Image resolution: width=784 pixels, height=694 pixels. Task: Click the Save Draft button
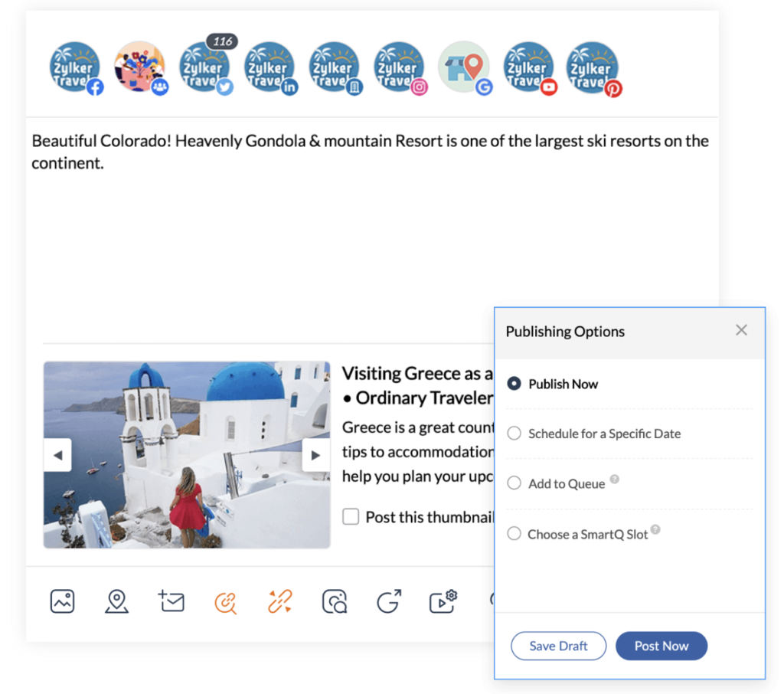[x=558, y=646]
